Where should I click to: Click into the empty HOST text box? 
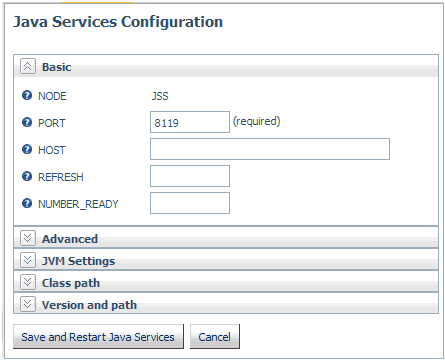270,149
